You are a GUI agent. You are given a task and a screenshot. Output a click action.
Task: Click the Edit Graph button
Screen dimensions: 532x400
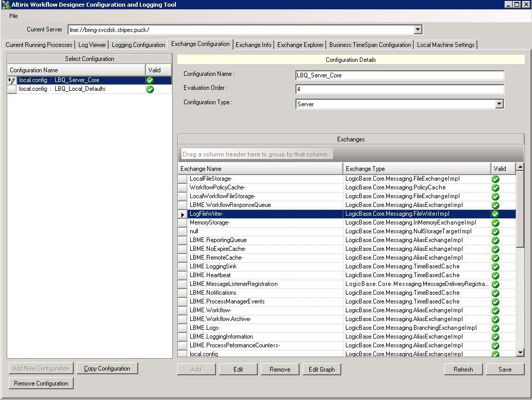(x=322, y=370)
